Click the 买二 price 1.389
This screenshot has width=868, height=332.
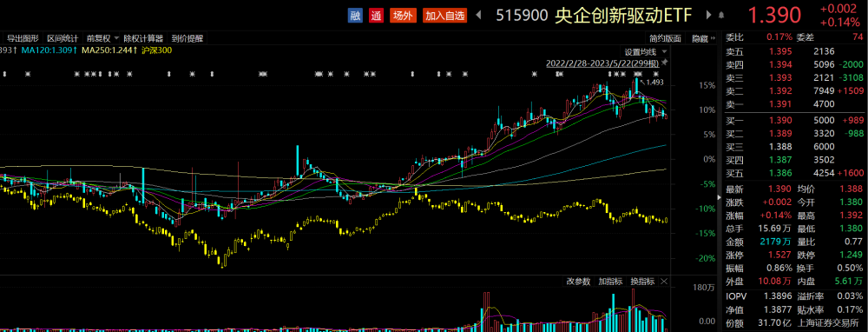click(x=779, y=134)
